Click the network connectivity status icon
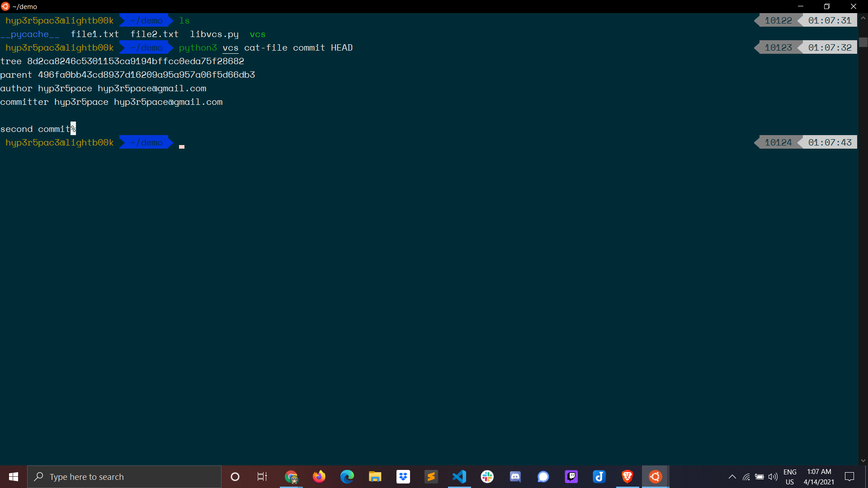Image resolution: width=868 pixels, height=488 pixels. click(x=746, y=477)
